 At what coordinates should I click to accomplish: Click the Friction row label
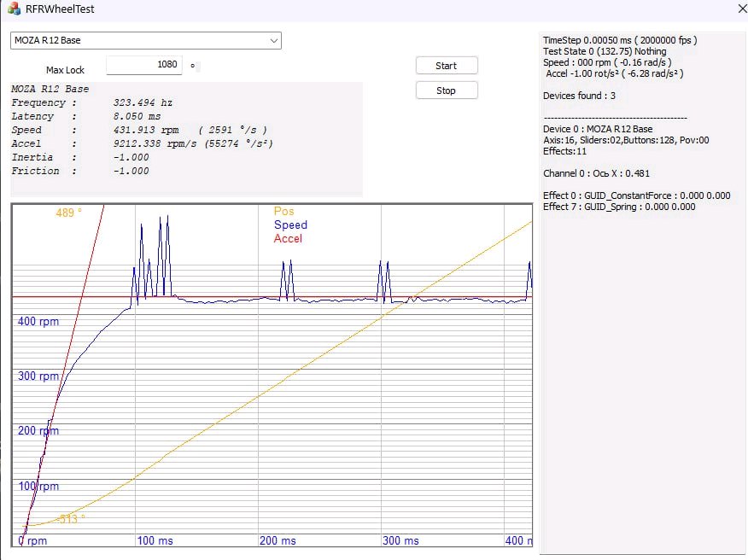tap(35, 171)
